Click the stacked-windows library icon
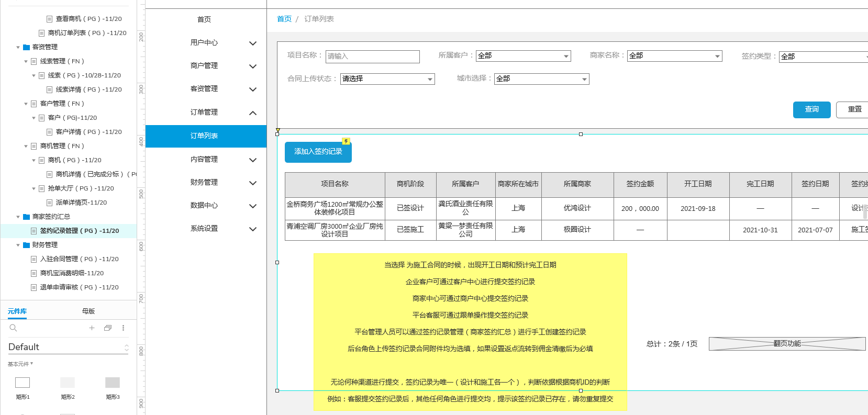This screenshot has width=868, height=415. pos(107,328)
